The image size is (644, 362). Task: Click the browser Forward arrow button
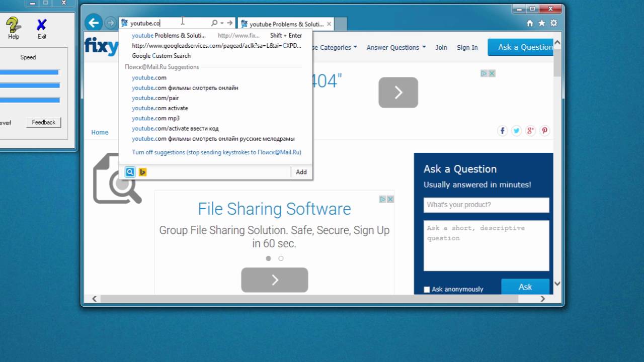(110, 23)
